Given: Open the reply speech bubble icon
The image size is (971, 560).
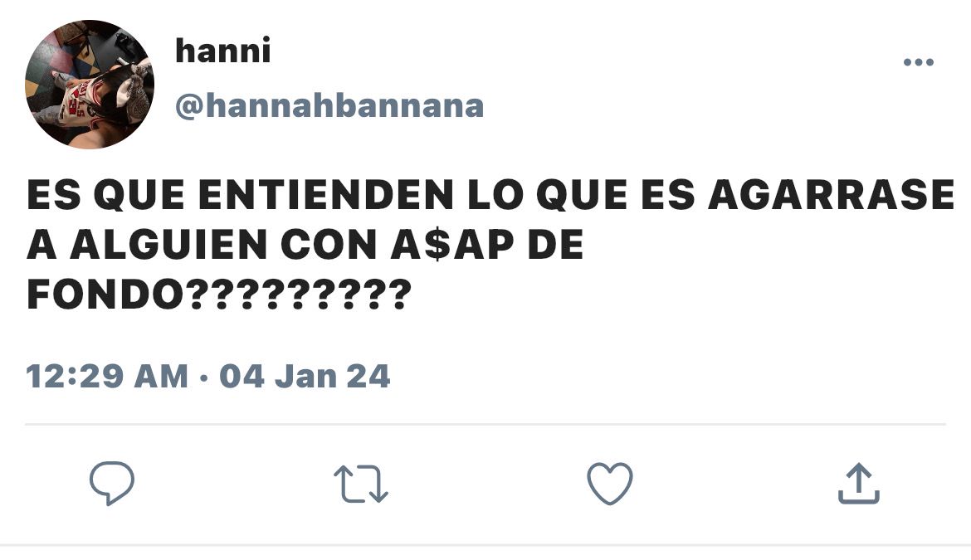Looking at the screenshot, I should tap(112, 484).
